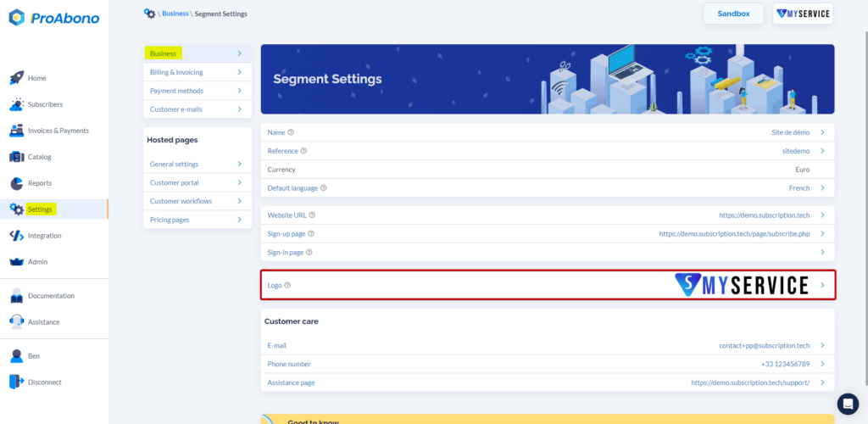The height and width of the screenshot is (424, 868).
Task: Open the Business breadcrumb link
Action: click(175, 14)
